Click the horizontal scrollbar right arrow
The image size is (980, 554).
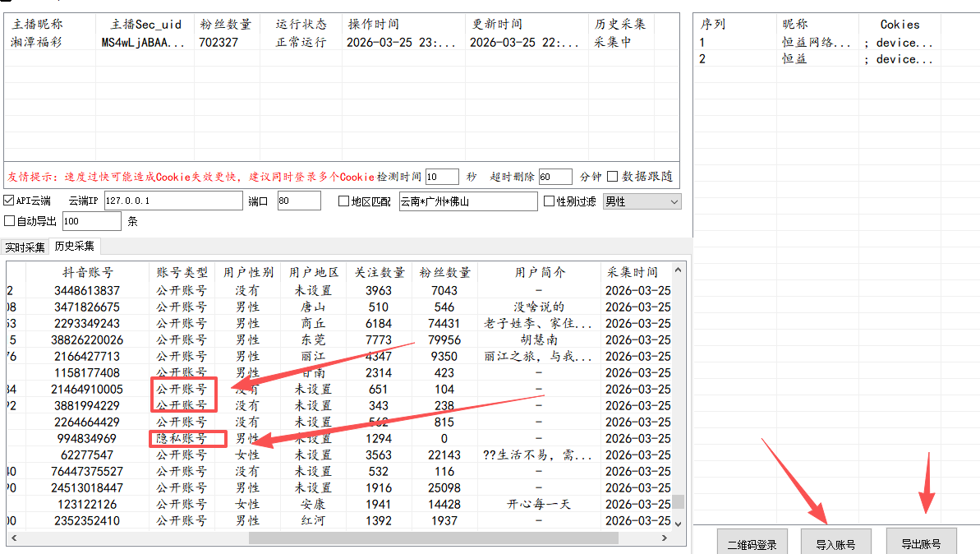(x=665, y=538)
